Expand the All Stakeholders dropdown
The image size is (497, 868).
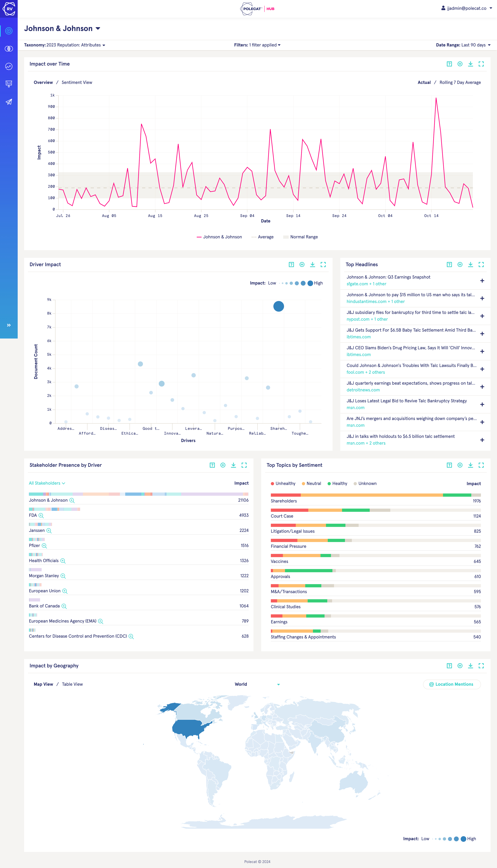[47, 483]
